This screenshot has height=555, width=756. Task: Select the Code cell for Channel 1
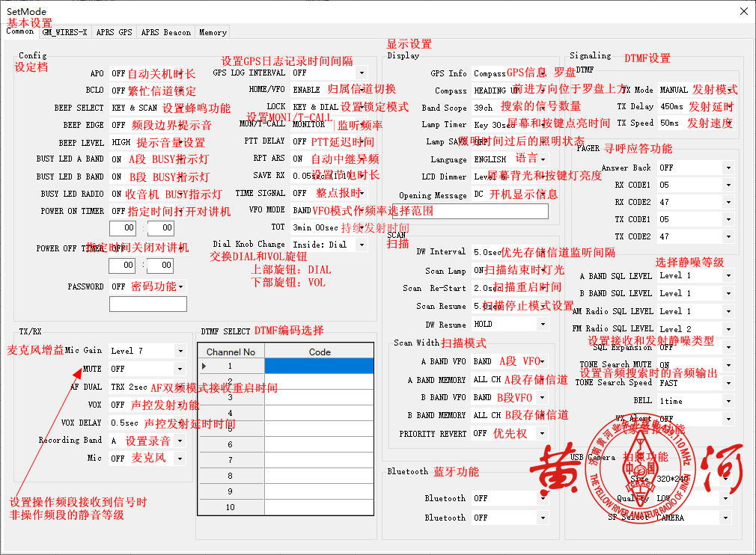tap(320, 366)
